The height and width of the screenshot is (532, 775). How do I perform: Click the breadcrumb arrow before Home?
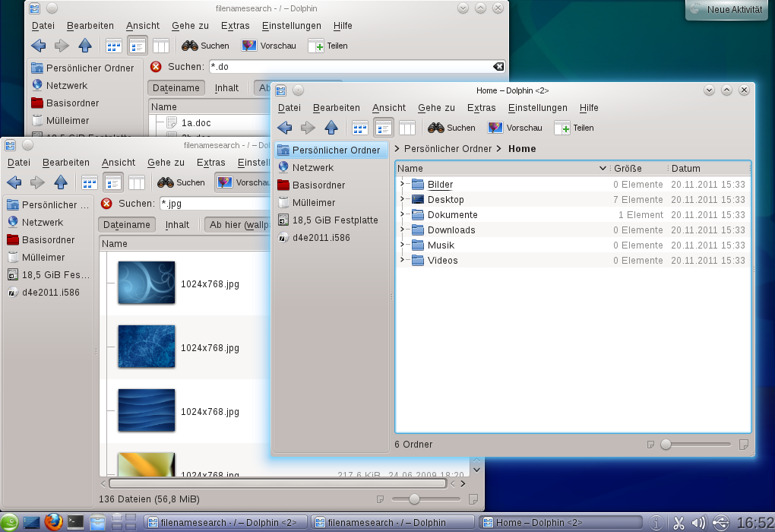coord(498,148)
